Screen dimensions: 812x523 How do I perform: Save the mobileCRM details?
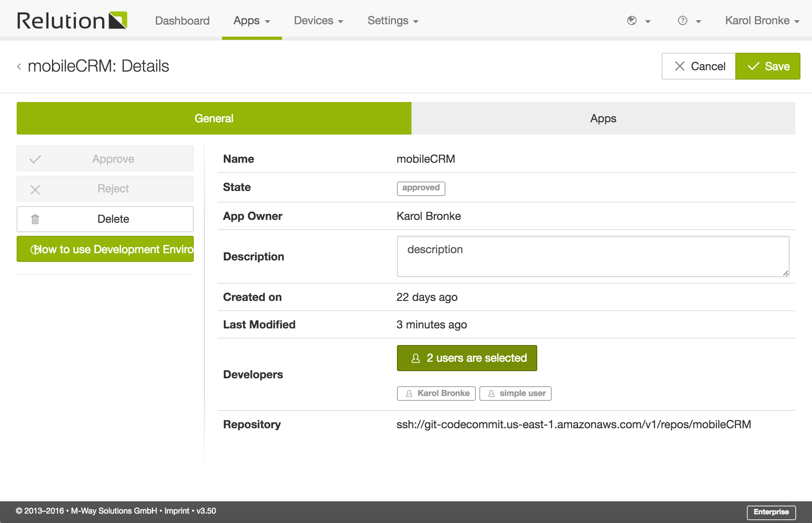click(768, 66)
